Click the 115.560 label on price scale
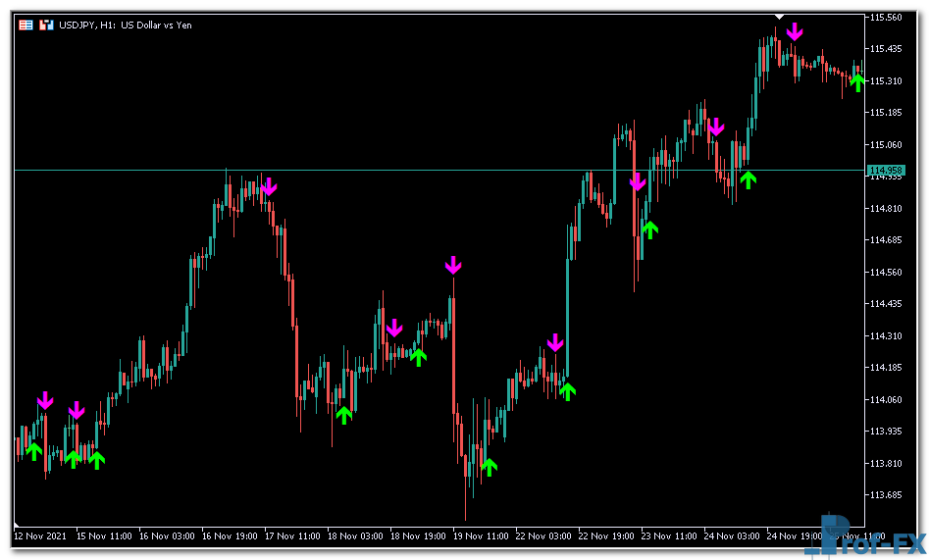The image size is (929, 560). 886,18
